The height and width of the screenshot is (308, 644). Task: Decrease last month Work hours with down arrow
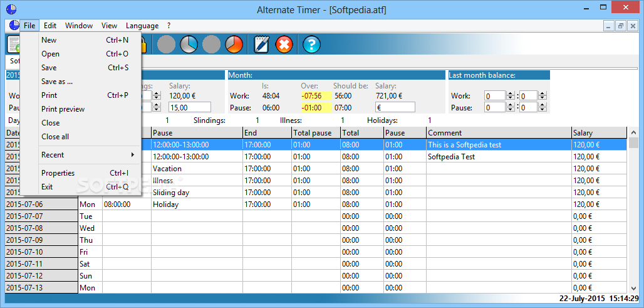[510, 98]
